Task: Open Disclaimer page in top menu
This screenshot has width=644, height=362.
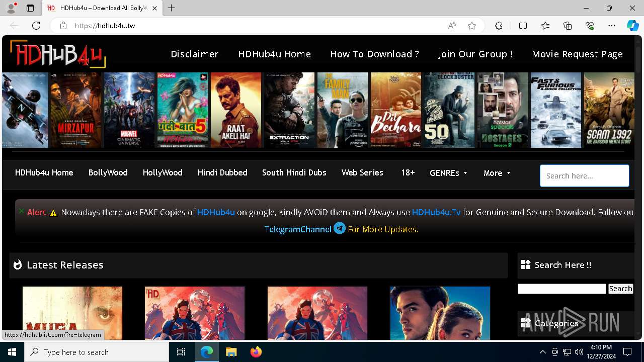Action: point(195,54)
